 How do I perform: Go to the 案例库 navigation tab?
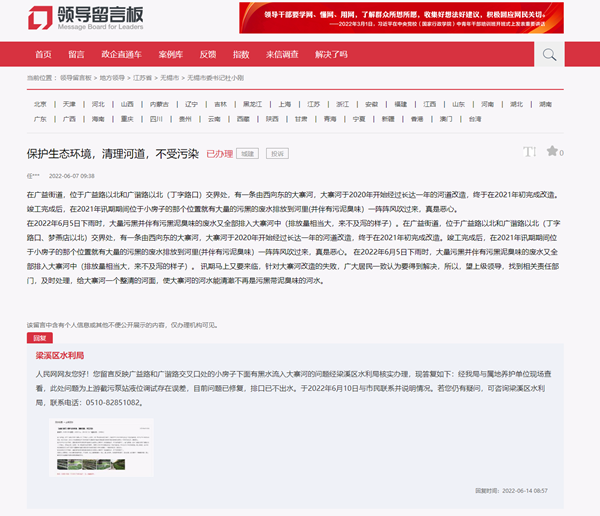click(x=170, y=54)
